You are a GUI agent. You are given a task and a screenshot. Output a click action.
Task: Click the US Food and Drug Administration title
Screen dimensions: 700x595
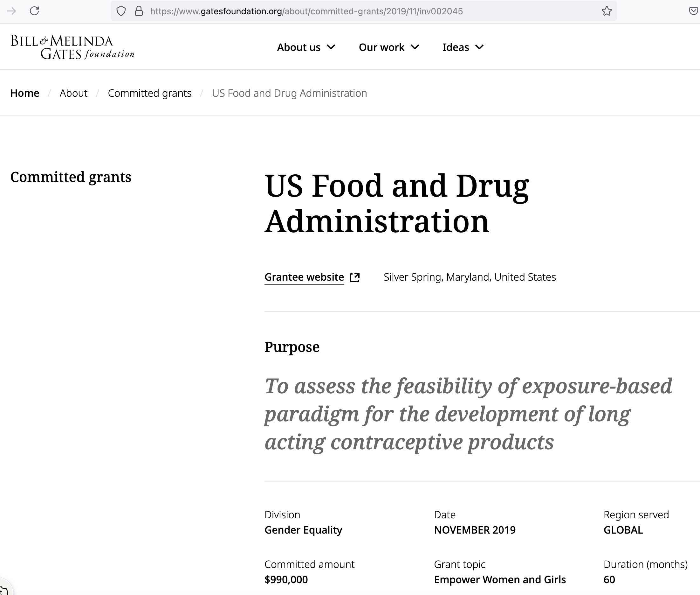(396, 203)
